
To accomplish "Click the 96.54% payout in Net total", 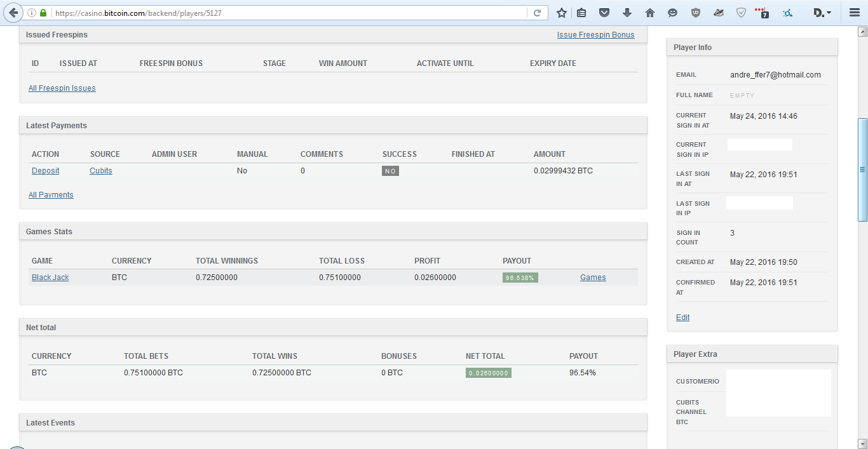I will click(x=583, y=373).
